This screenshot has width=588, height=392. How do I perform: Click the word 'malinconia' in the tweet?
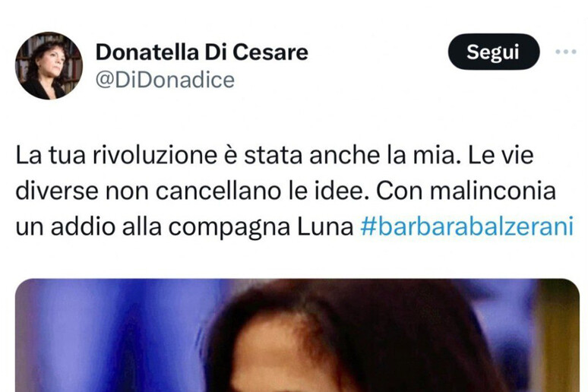point(493,191)
